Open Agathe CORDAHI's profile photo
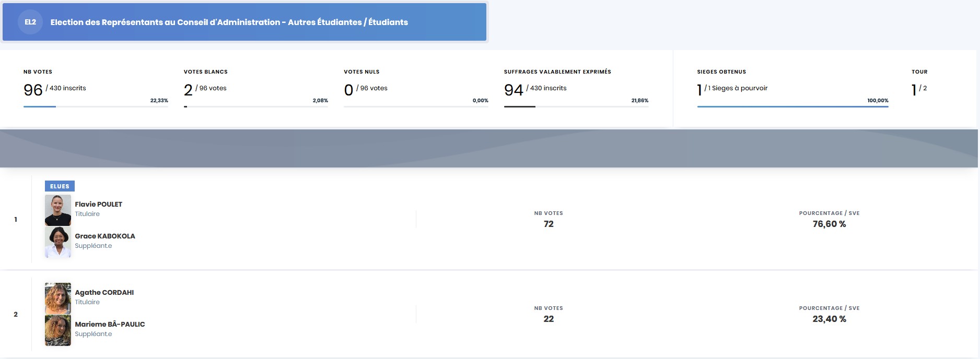 pyautogui.click(x=58, y=298)
